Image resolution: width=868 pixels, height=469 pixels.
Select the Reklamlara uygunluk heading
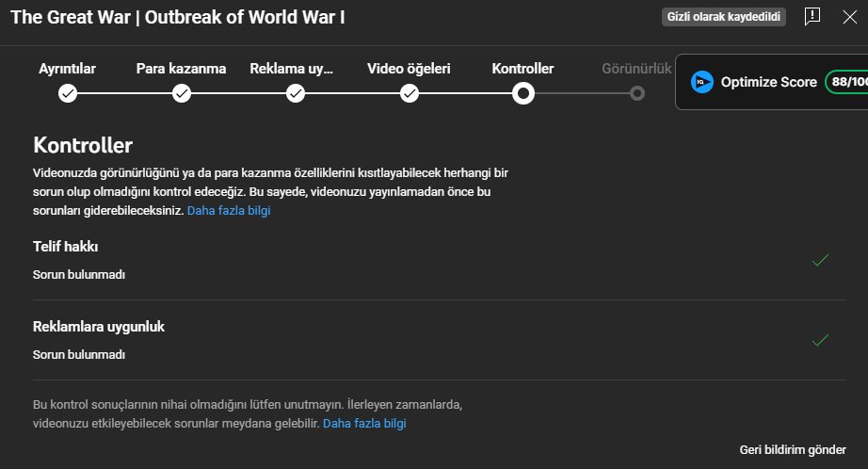[99, 327]
